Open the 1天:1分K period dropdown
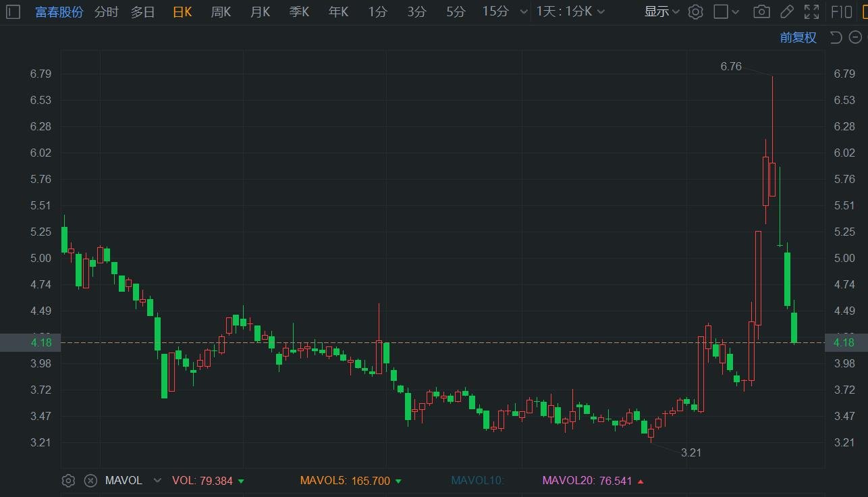Viewport: 868px width, 497px height. tap(570, 11)
